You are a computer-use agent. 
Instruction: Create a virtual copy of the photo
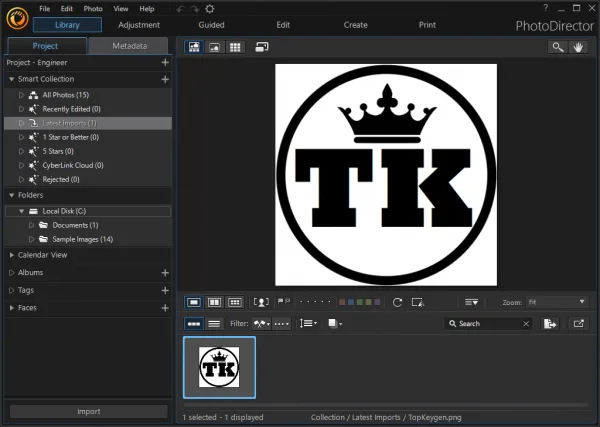point(418,302)
